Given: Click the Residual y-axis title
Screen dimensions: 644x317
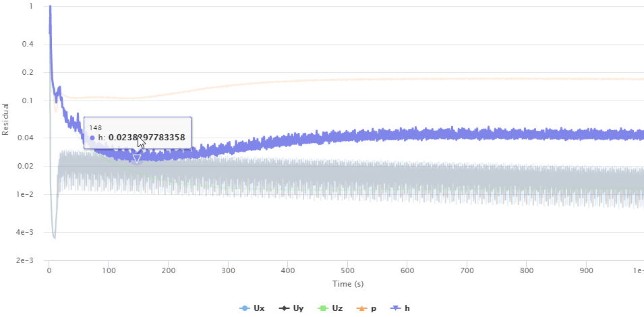Looking at the screenshot, I should (5, 119).
